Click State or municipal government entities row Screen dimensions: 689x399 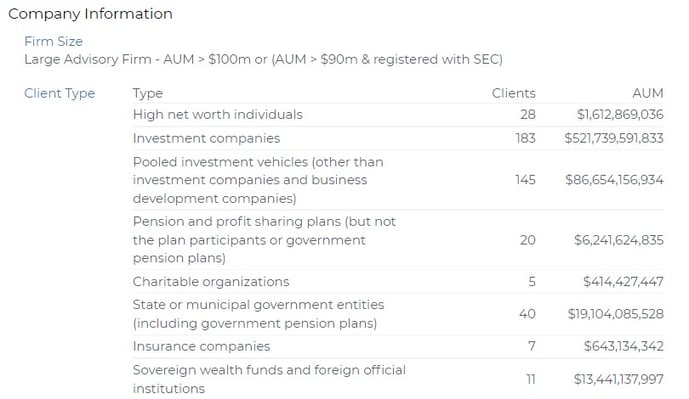point(398,314)
